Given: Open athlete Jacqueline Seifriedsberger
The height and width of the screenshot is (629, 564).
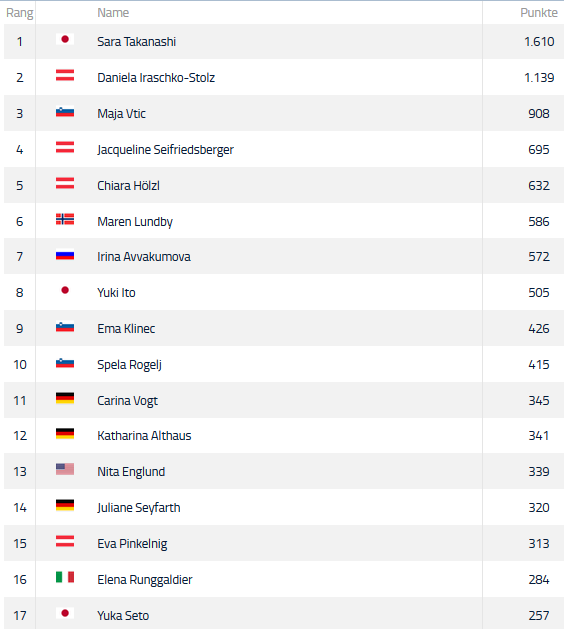Looking at the screenshot, I should 165,150.
